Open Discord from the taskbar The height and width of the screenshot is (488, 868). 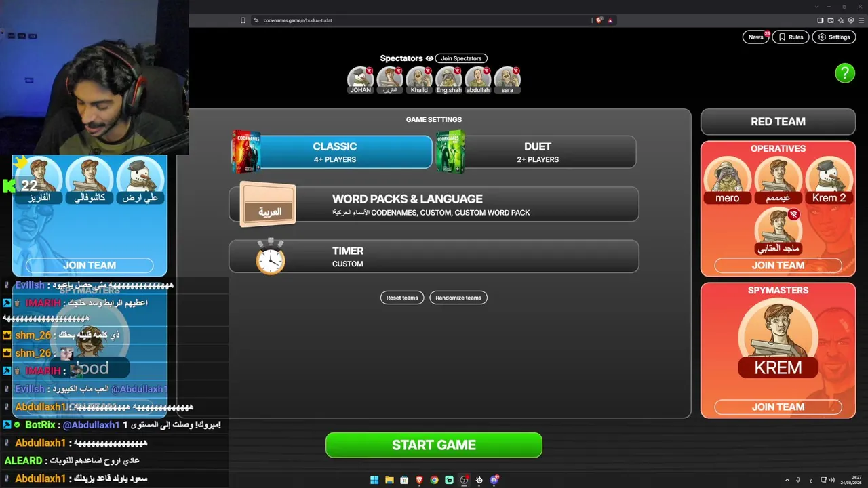(x=494, y=480)
